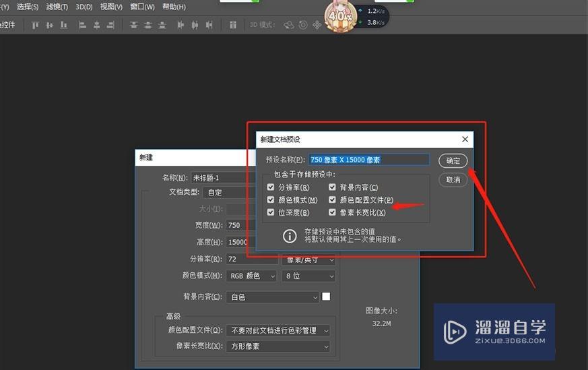
Task: Click the 32.2M image size value
Action: (381, 323)
